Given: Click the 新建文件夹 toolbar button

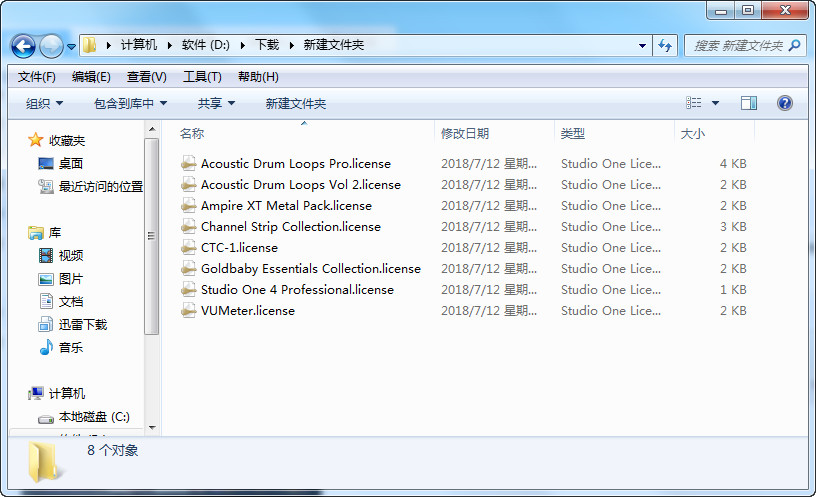Looking at the screenshot, I should pos(296,104).
